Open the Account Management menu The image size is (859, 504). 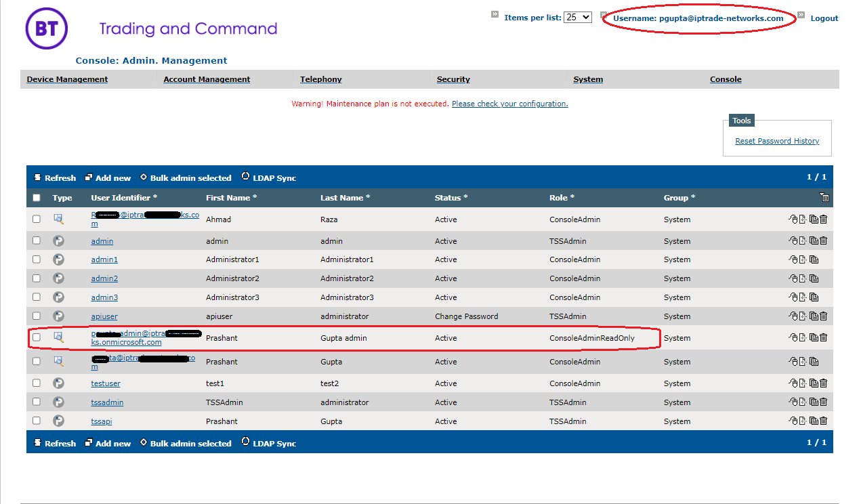pos(207,79)
